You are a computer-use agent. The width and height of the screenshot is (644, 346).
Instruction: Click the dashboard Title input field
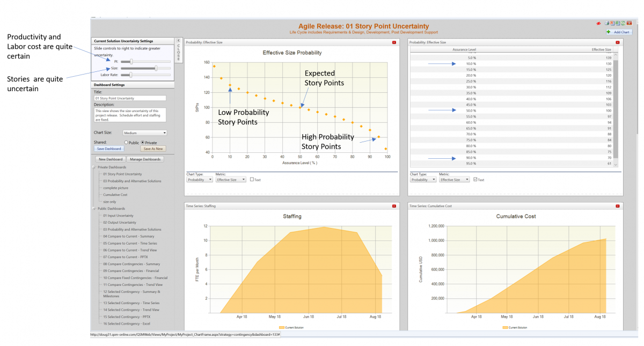[130, 98]
